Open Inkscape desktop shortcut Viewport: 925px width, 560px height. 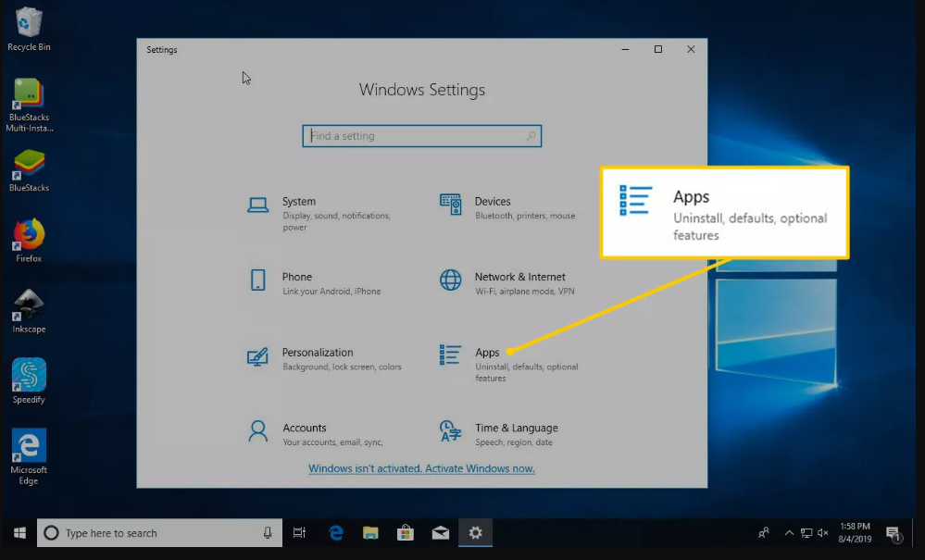click(x=29, y=311)
